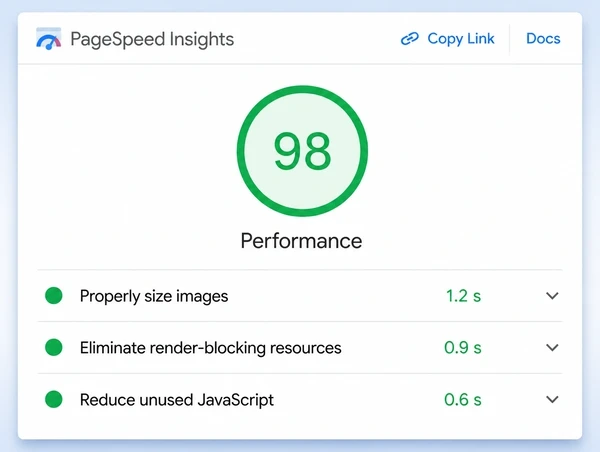Click the Reduce unused JavaScript label
Viewport: 600px width, 452px height.
[x=177, y=400]
